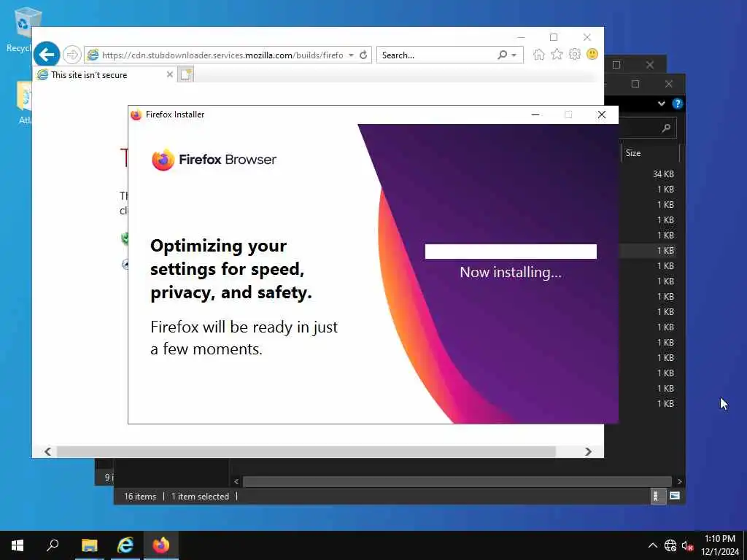Click the File Explorer help question mark icon

(678, 104)
